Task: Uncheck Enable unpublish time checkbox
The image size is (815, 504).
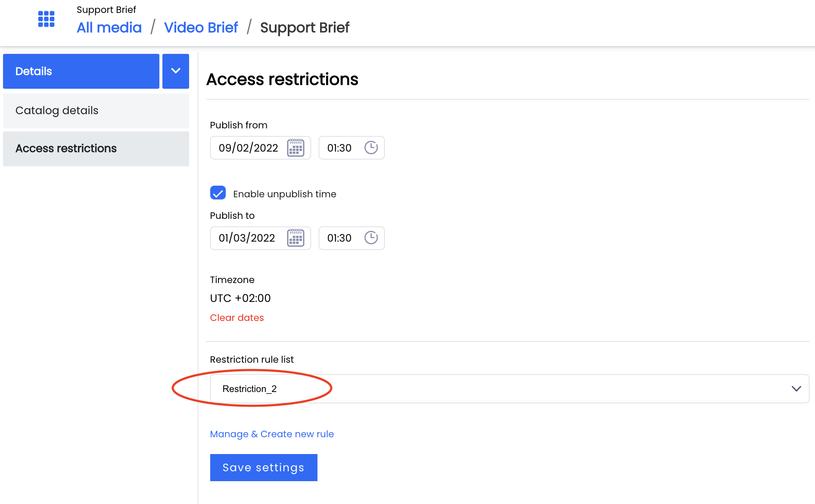Action: (218, 193)
